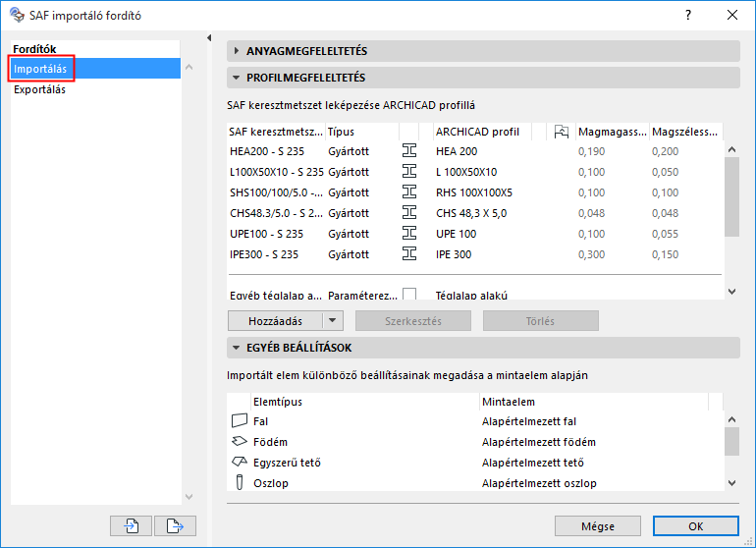The width and height of the screenshot is (756, 548).
Task: Click the Magszéless... column header
Action: (686, 132)
